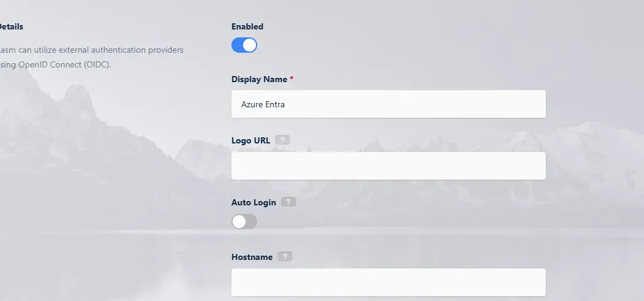Image resolution: width=644 pixels, height=301 pixels.
Task: Click the red required asterisk by Display Name
Action: click(292, 79)
